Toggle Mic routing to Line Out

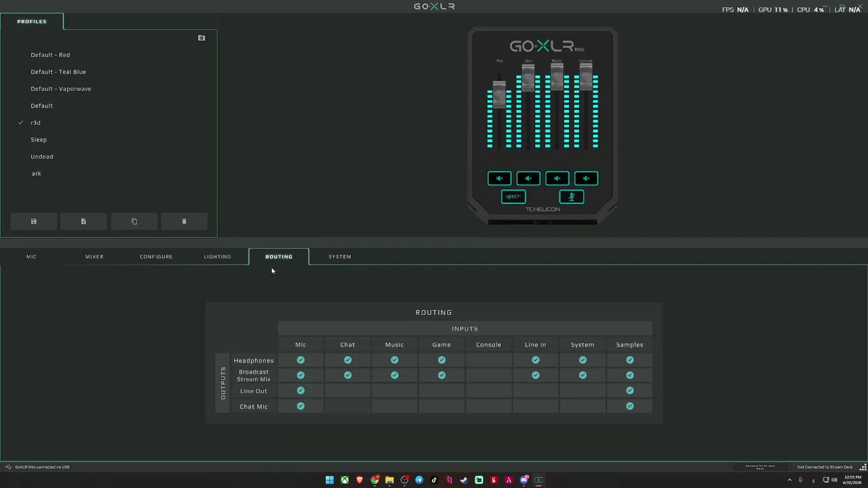click(x=300, y=390)
